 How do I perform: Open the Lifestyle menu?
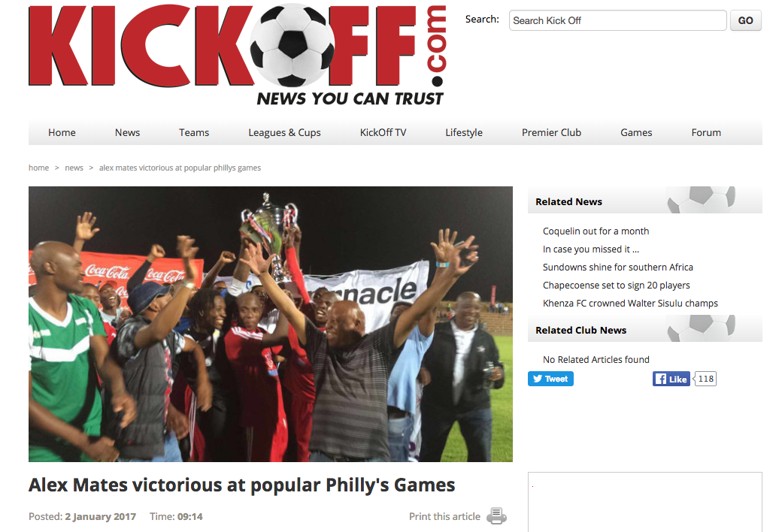[x=464, y=133]
